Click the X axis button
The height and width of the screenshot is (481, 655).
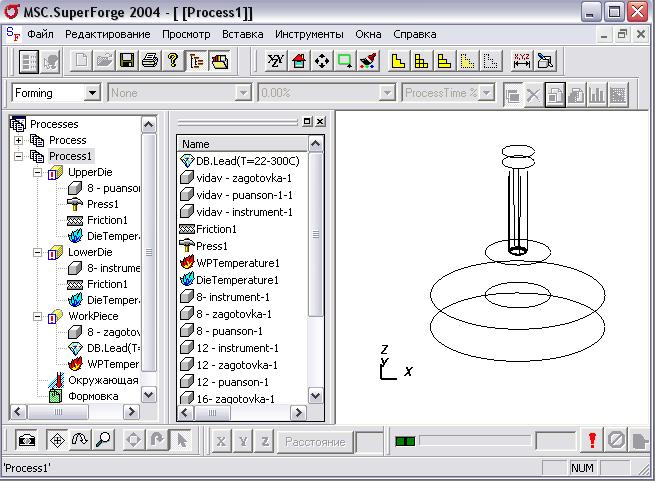[221, 441]
